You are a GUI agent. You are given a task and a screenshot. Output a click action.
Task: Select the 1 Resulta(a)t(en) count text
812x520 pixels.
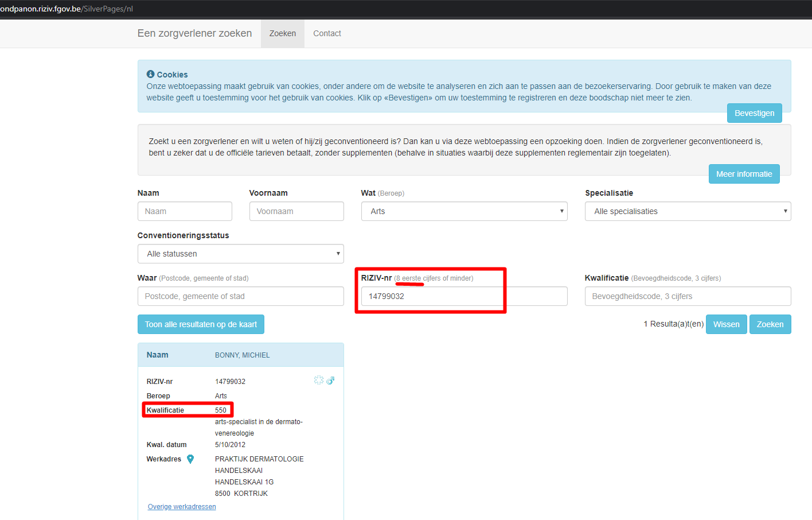[673, 324]
